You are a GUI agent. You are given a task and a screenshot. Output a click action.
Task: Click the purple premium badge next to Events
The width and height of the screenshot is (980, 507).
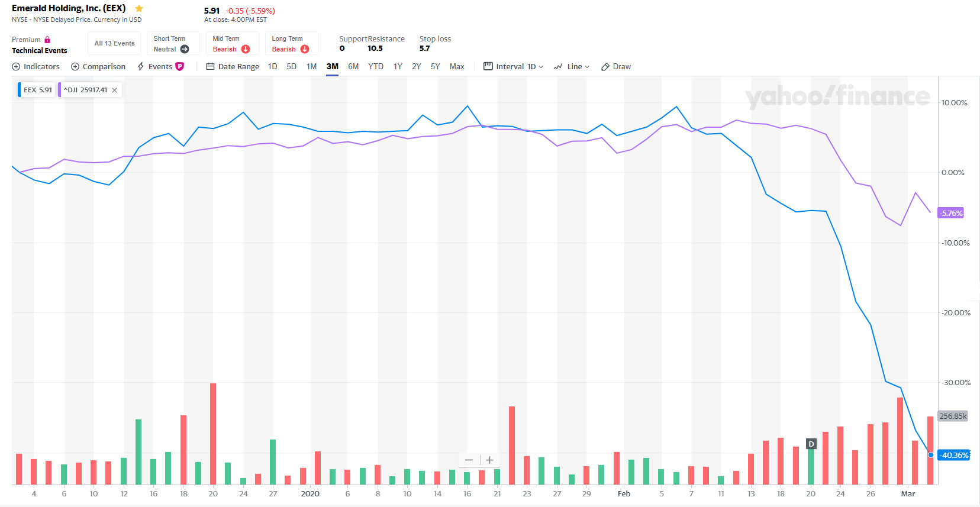click(180, 67)
